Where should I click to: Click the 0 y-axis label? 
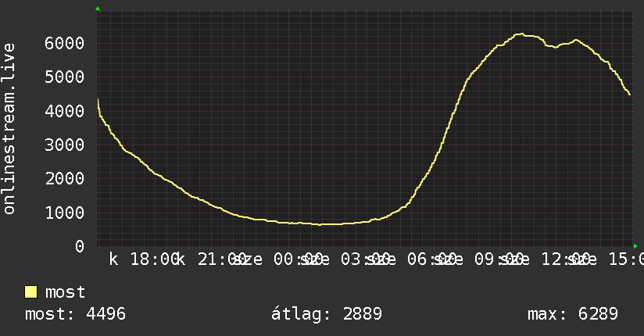pyautogui.click(x=80, y=246)
